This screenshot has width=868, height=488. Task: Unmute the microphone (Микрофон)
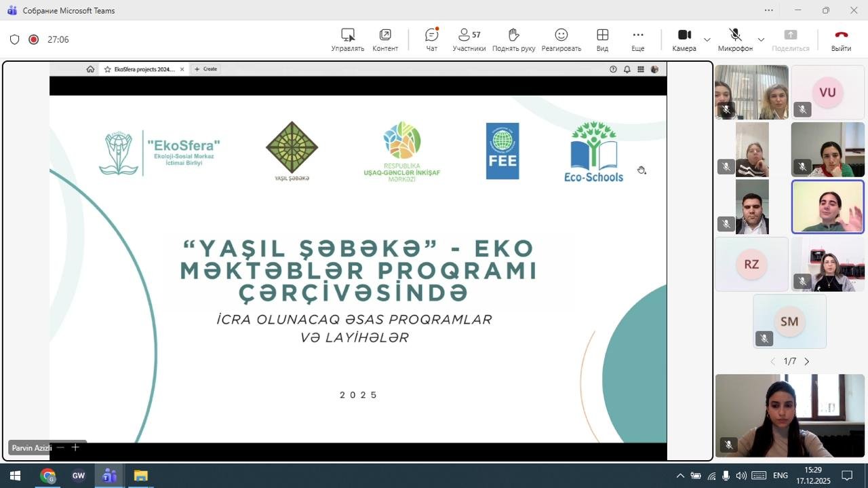735,39
